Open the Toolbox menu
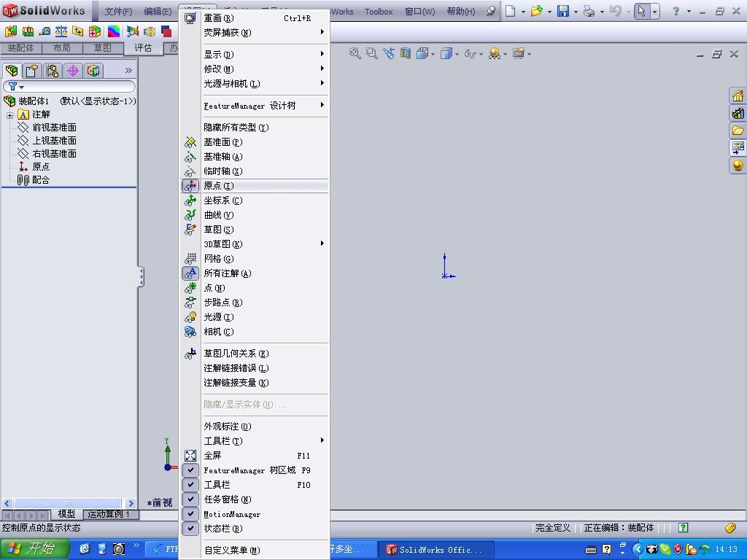The height and width of the screenshot is (560, 747). click(379, 12)
